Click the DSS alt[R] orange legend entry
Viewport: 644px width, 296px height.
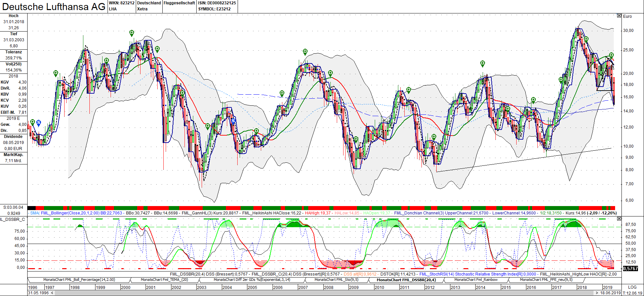pos(360,274)
